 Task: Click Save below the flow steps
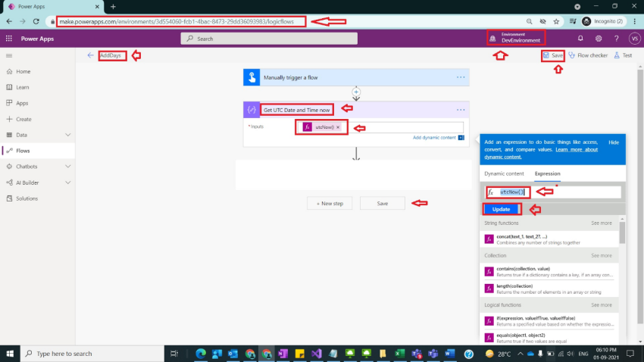click(383, 203)
